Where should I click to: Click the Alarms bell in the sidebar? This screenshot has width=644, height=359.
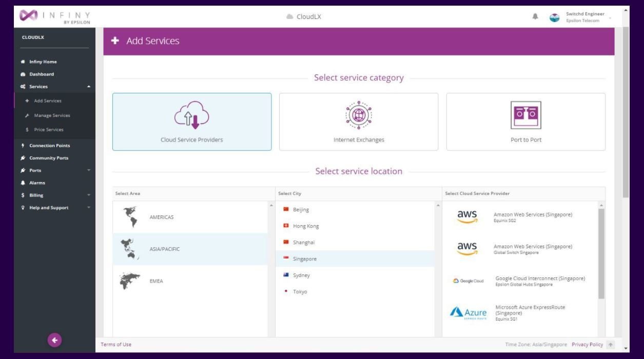[23, 183]
